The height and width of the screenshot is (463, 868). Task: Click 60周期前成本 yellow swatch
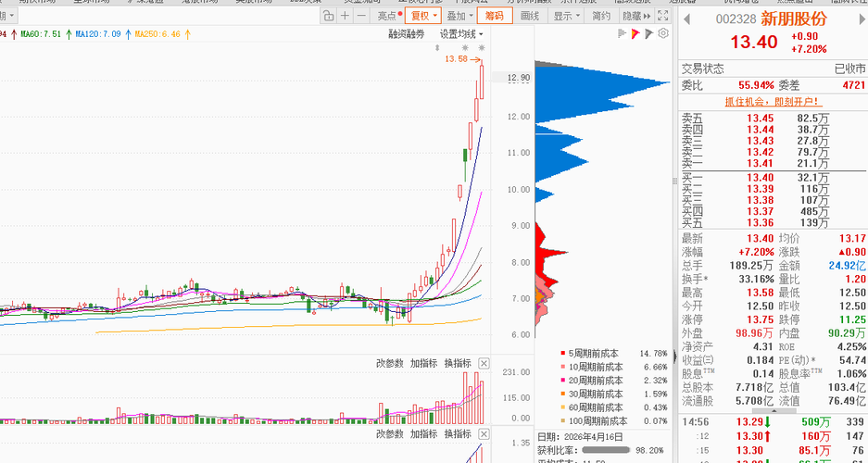[563, 407]
